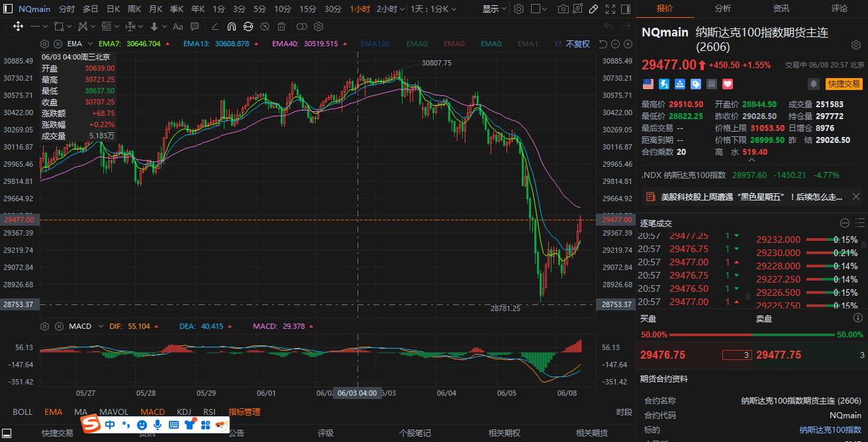Toggle EMA indicator off
Screen dimensions: 868x442
tap(53, 411)
